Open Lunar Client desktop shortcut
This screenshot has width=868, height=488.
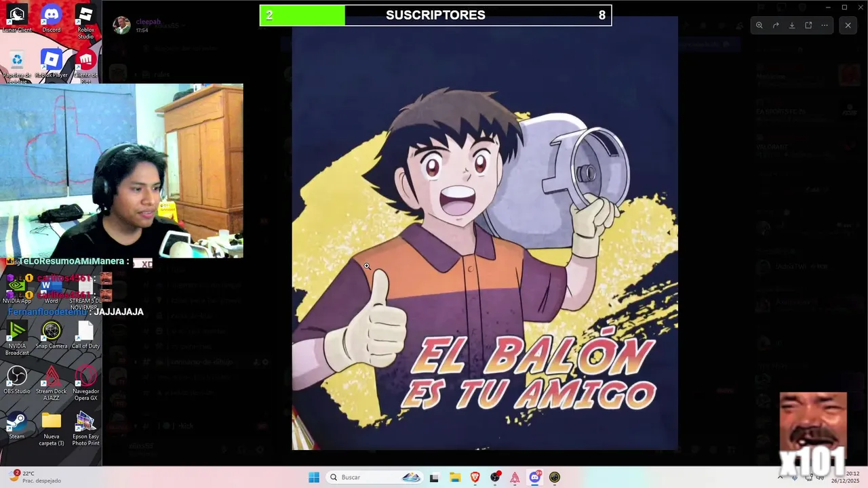tap(17, 18)
